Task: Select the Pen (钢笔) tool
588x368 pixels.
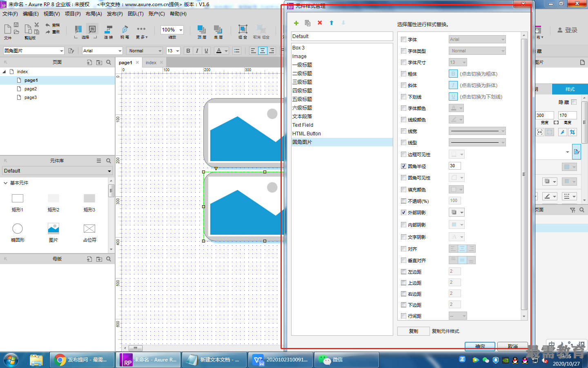Action: [x=125, y=32]
